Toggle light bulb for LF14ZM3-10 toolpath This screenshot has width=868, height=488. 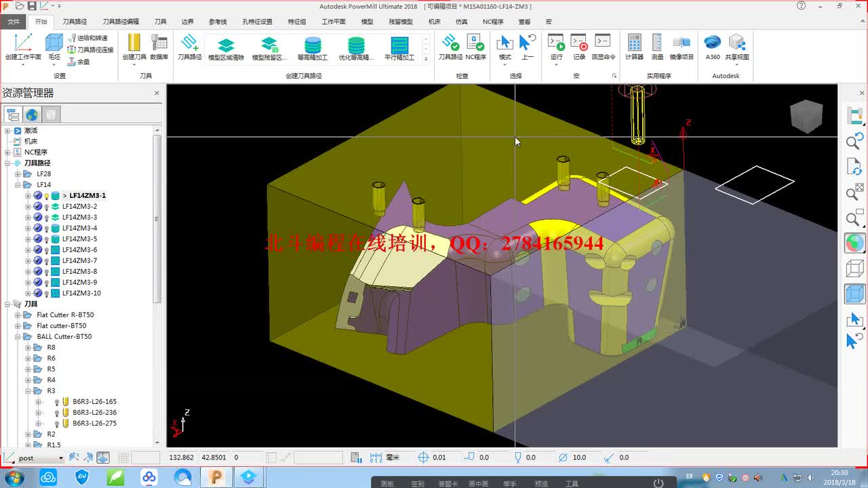[47, 293]
